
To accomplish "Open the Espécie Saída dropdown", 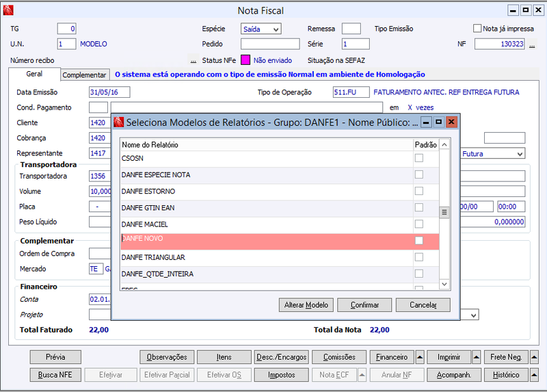I will pyautogui.click(x=261, y=29).
